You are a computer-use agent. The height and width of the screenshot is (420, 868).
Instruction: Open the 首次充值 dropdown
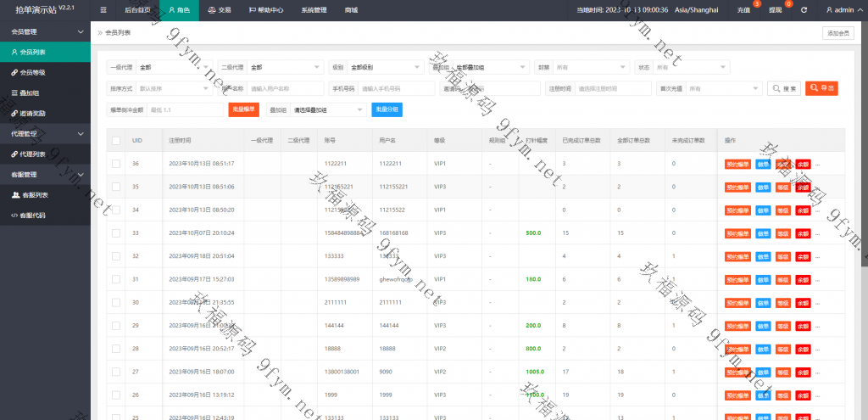coord(724,88)
